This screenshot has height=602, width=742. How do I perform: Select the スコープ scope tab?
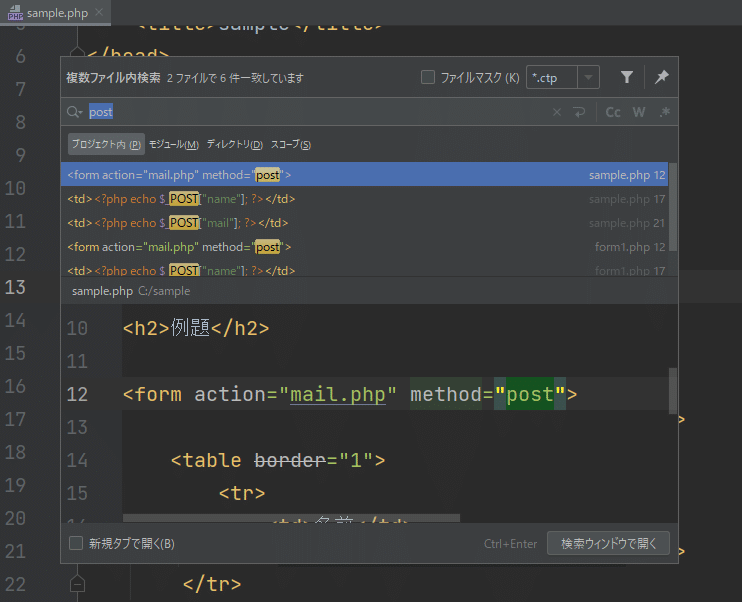[291, 145]
